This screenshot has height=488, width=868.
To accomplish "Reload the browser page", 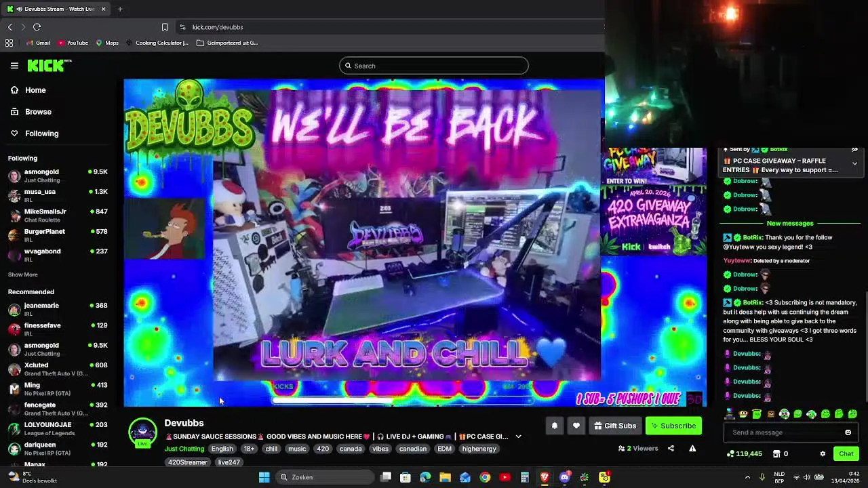I will click(37, 27).
